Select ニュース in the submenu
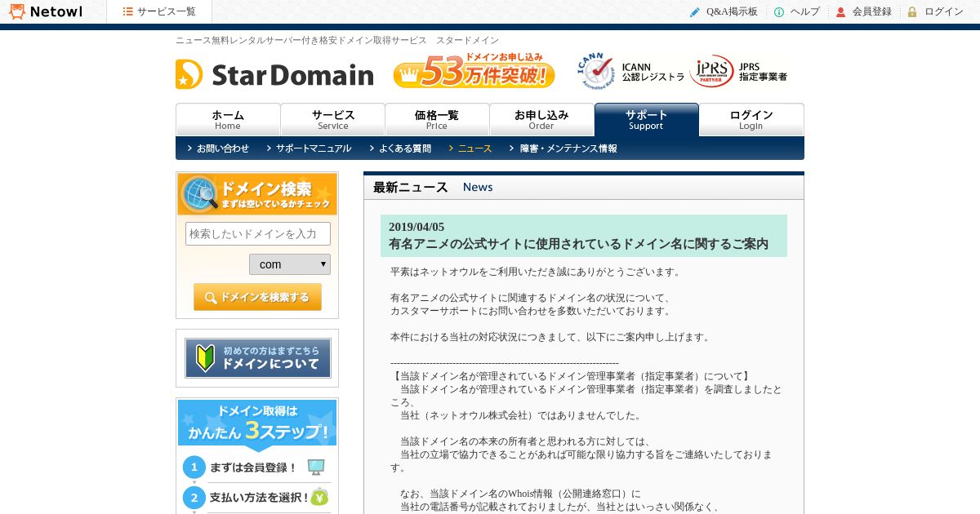 tap(470, 148)
